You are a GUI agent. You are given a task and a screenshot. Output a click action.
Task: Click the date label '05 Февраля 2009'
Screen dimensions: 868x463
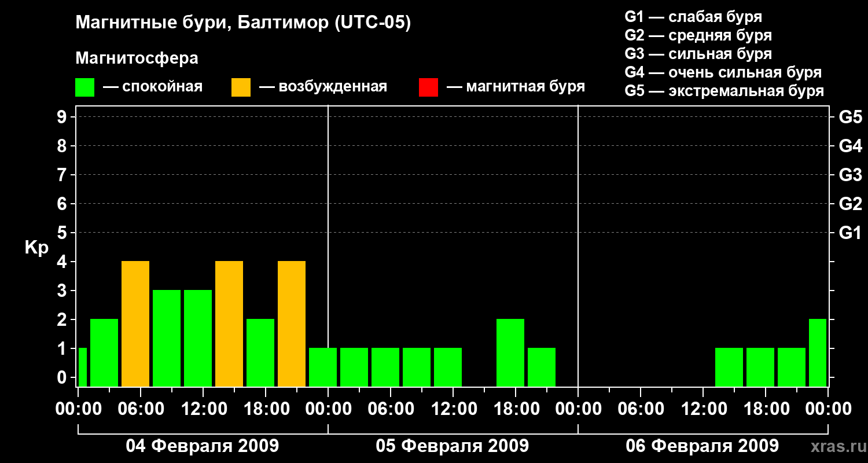click(453, 446)
